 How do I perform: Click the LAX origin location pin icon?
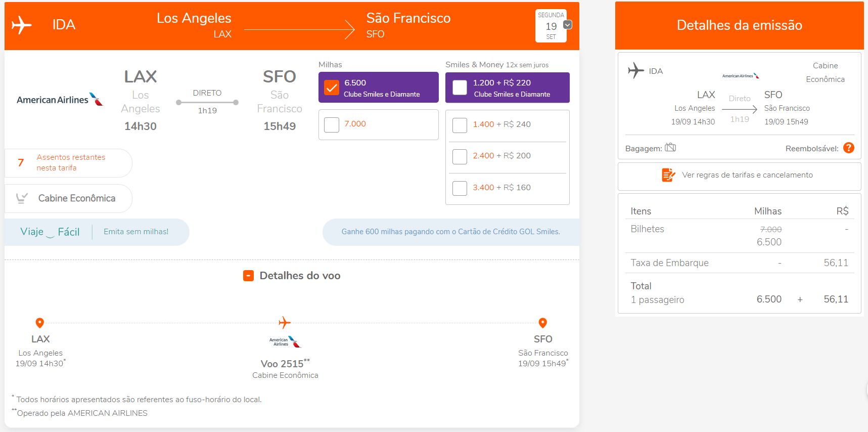(x=39, y=323)
